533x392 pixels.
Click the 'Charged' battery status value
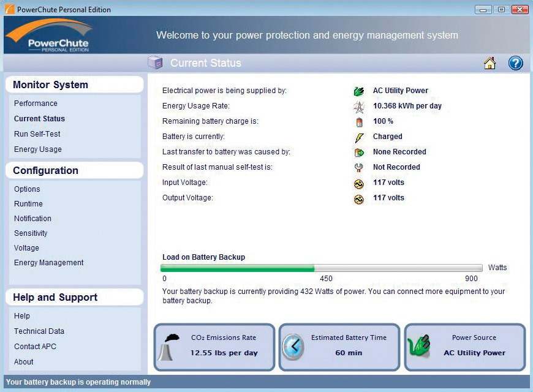[388, 137]
